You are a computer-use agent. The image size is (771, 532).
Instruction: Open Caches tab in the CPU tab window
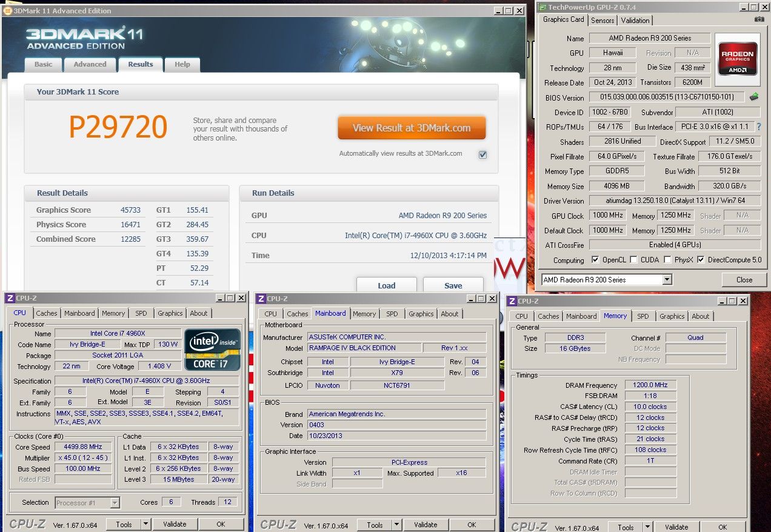click(x=46, y=313)
